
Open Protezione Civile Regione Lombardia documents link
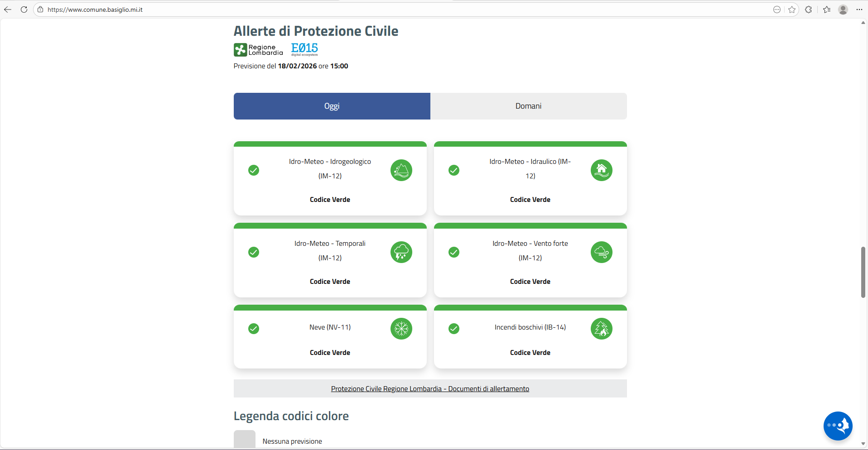click(x=430, y=389)
